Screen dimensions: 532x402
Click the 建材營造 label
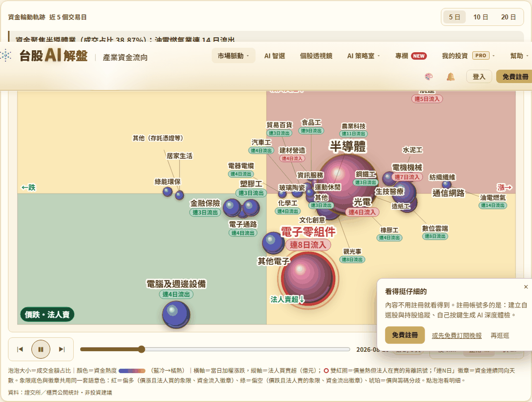pos(292,150)
